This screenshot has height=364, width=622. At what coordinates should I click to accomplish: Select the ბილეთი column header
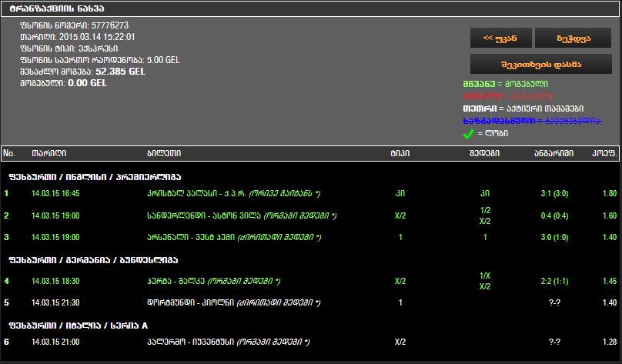click(x=164, y=153)
